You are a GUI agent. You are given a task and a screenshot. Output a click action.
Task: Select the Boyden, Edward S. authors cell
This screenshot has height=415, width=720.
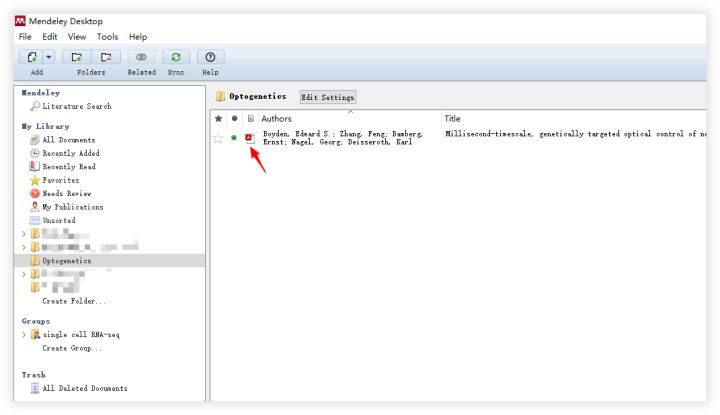(343, 138)
